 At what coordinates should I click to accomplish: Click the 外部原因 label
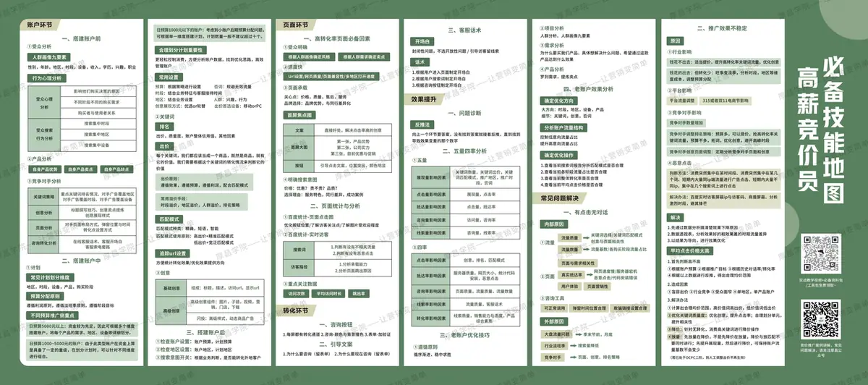click(x=554, y=320)
